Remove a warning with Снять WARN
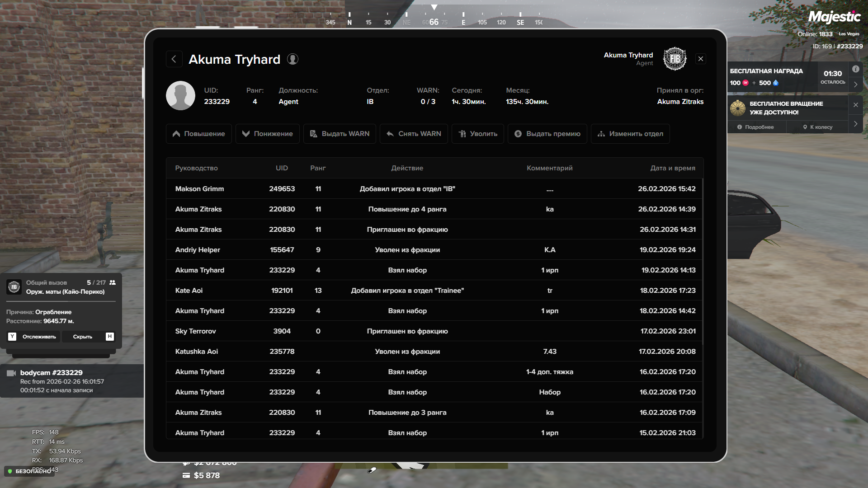Image resolution: width=868 pixels, height=488 pixels. pos(414,134)
